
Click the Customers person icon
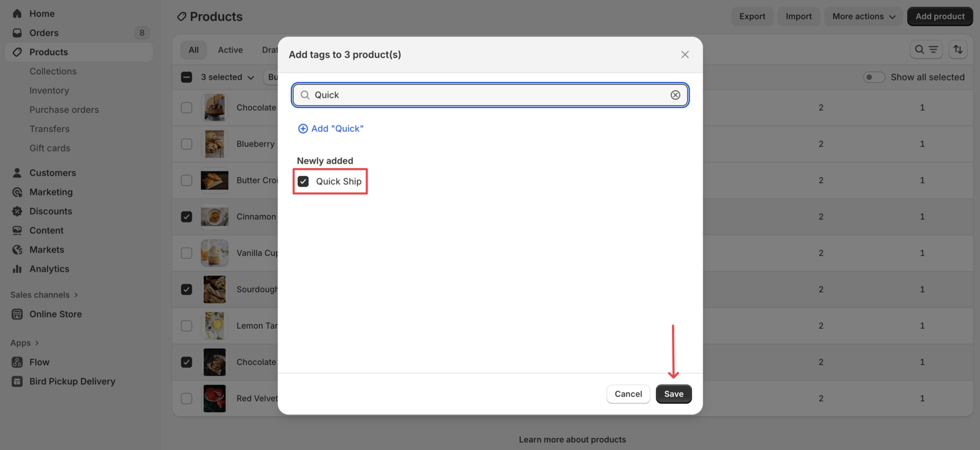point(17,173)
